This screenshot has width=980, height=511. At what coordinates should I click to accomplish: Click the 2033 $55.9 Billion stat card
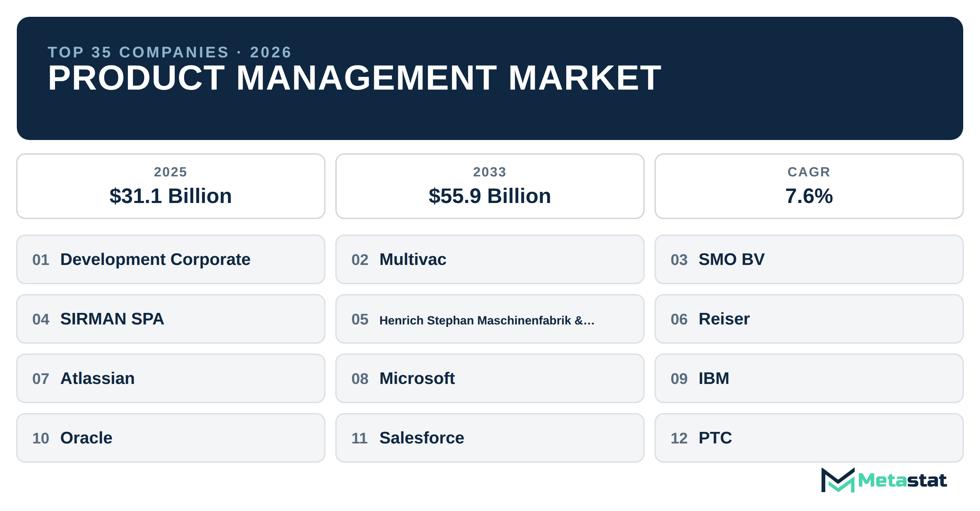pos(490,186)
